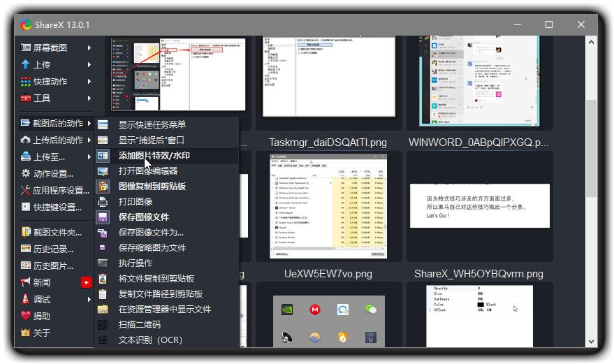Image resolution: width=614 pixels, height=364 pixels.
Task: Expand the 快捷动作 submenu arrow
Action: click(89, 82)
